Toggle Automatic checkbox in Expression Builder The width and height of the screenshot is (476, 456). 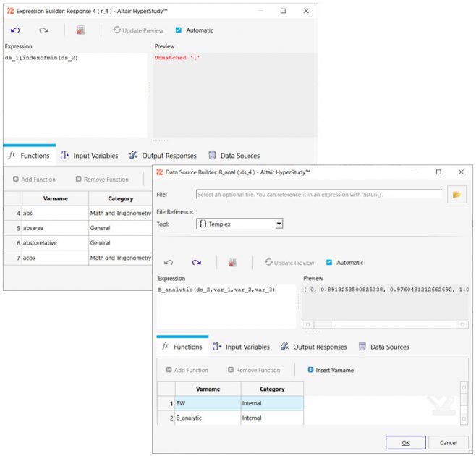179,30
